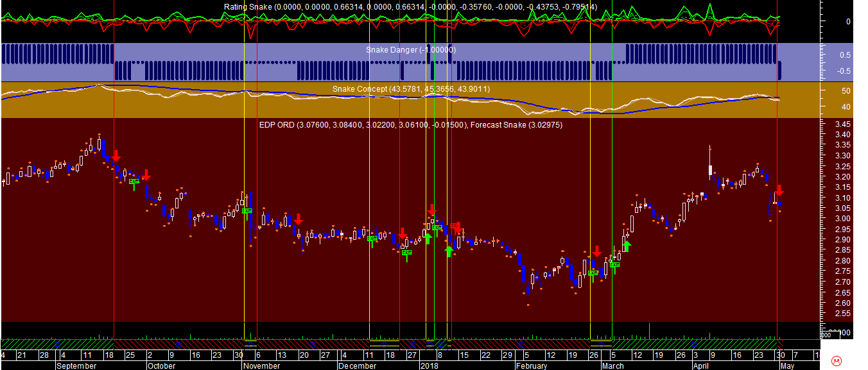Viewport: 868px width, 370px height.
Task: Select the November label on the date axis
Action: tap(262, 366)
